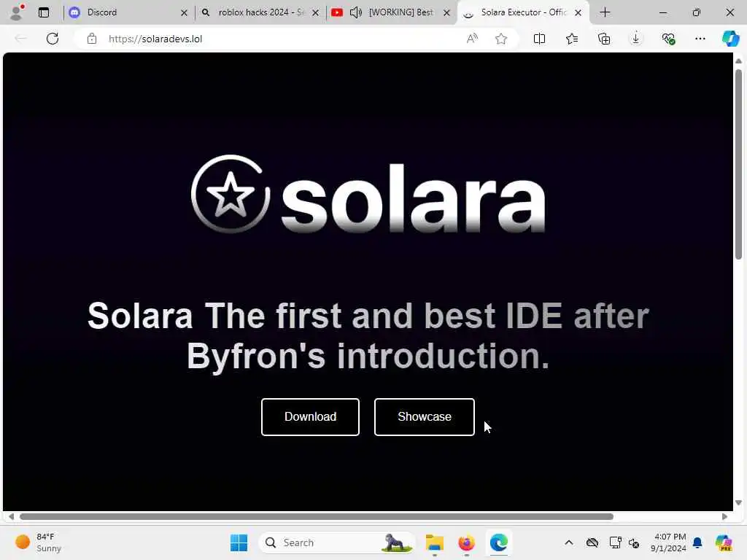Go back with the back arrow
The image size is (747, 560).
tap(20, 39)
